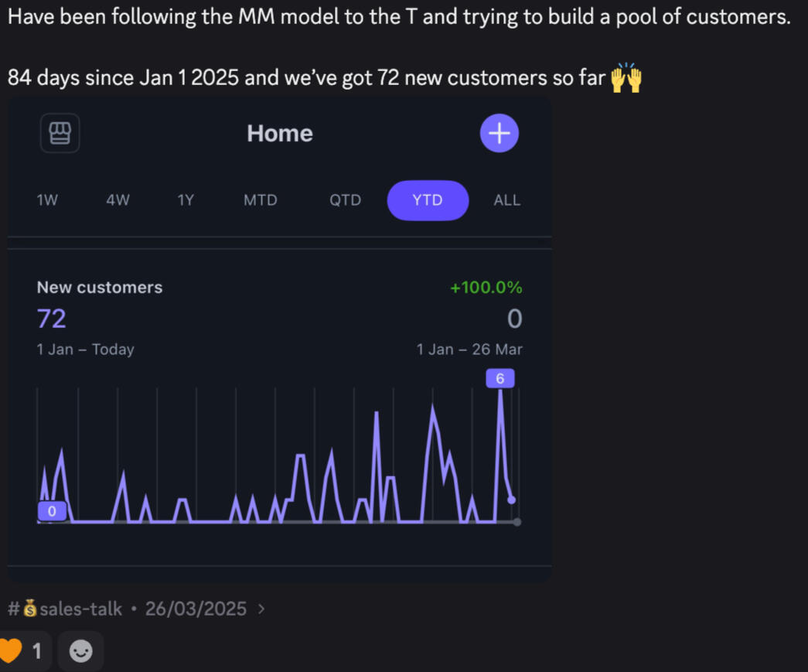Click the +100.0% change indicator
The image size is (808, 672).
(486, 288)
